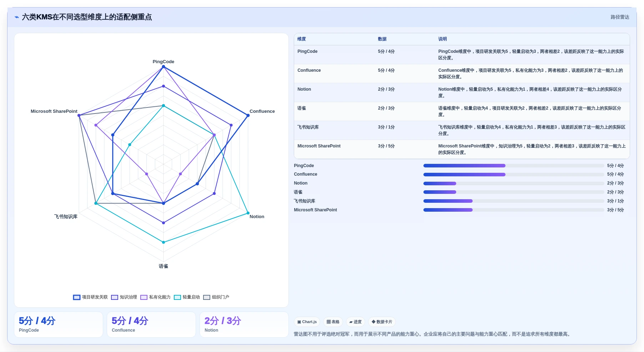The height and width of the screenshot is (352, 644).
Task: Click the title icon beside 六类KMS heading
Action: point(17,17)
